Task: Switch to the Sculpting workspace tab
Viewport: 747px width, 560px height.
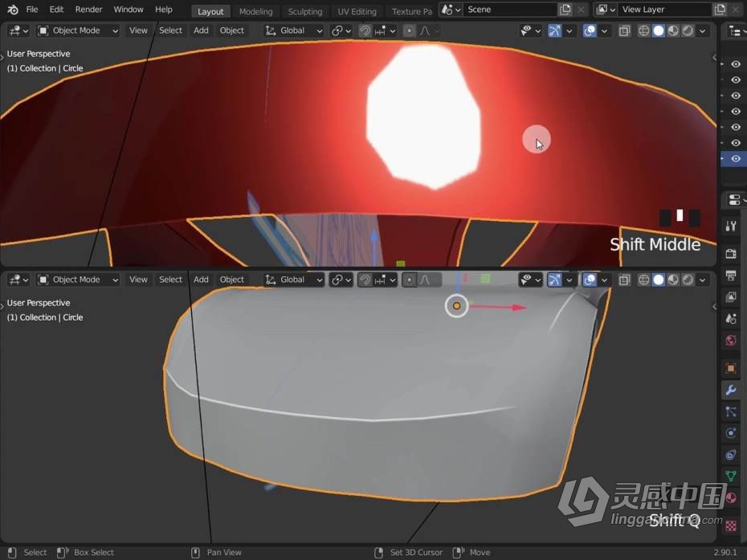Action: pyautogui.click(x=305, y=11)
